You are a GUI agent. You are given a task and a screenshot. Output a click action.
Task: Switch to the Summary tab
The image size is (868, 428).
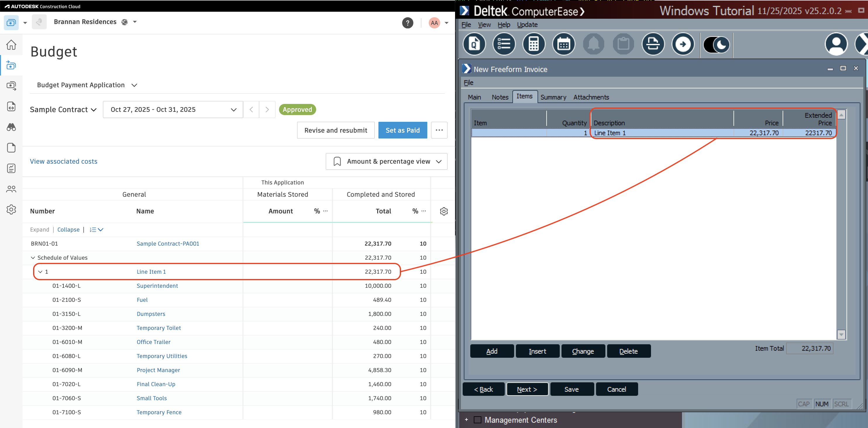(x=553, y=97)
